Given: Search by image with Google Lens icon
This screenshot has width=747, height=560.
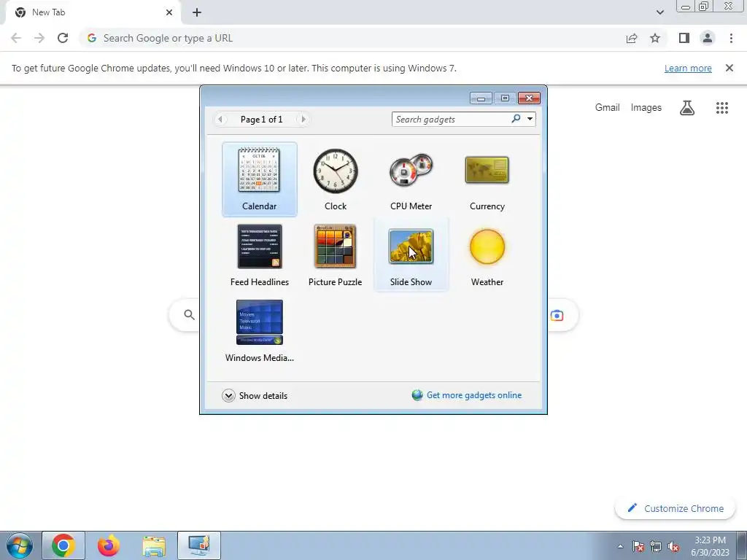Looking at the screenshot, I should tap(557, 315).
